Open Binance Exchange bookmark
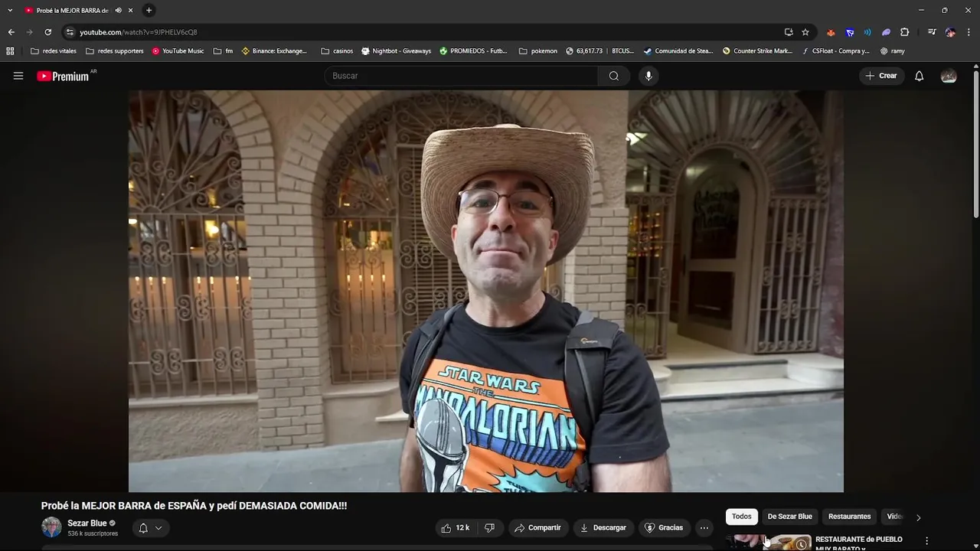This screenshot has height=551, width=980. (274, 51)
